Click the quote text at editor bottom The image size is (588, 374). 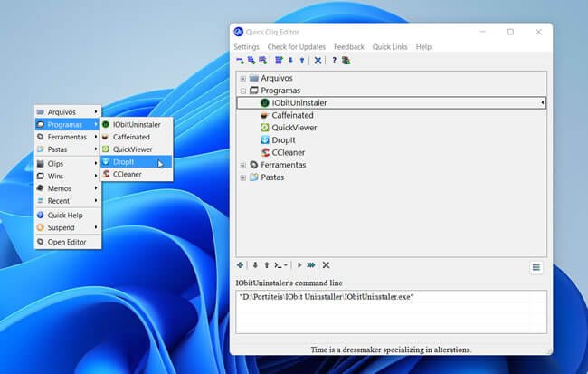(391, 350)
